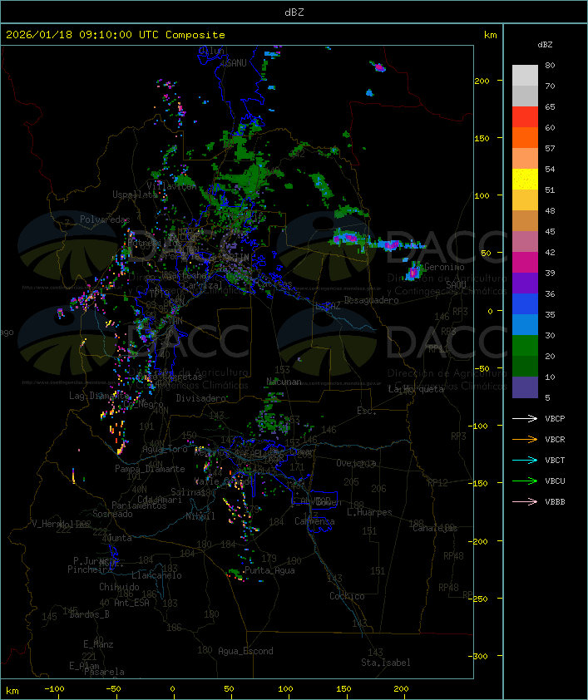
Task: Click the Polvaredas location label on map
Action: (105, 219)
